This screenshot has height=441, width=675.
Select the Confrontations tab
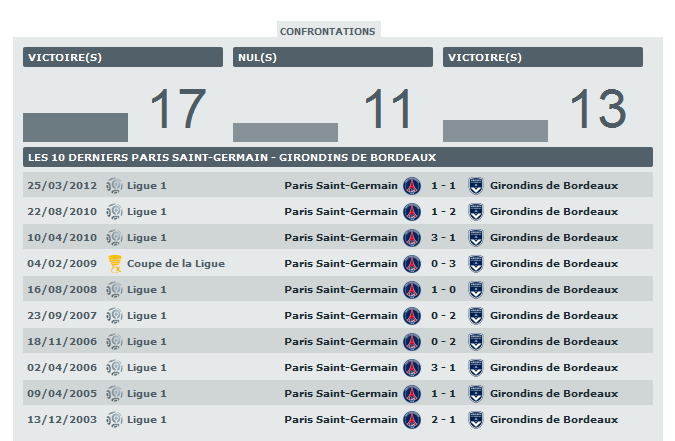coord(327,31)
